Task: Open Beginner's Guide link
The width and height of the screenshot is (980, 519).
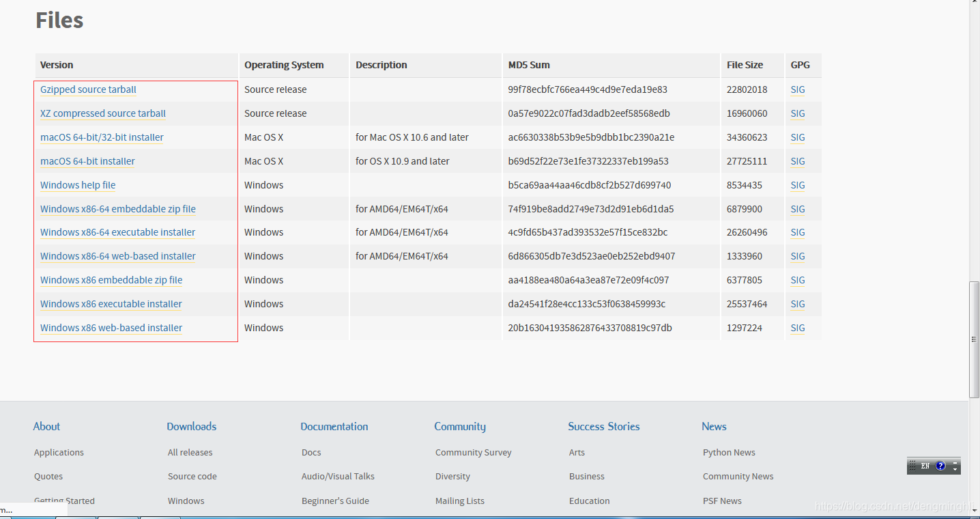Action: pos(335,501)
